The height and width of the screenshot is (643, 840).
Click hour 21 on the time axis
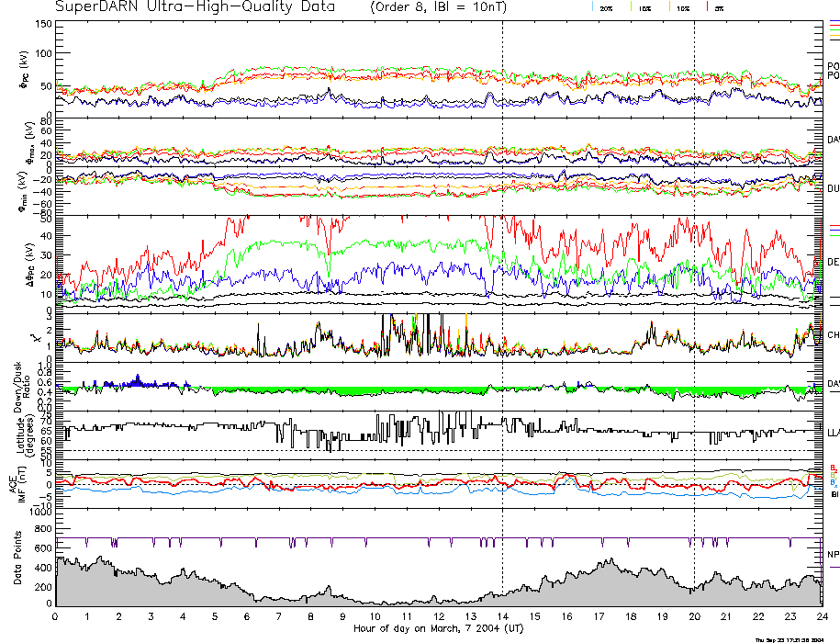point(726,616)
